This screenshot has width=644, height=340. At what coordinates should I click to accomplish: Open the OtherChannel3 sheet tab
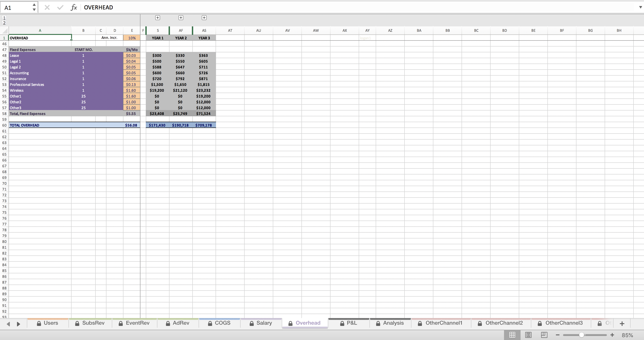[561, 323]
